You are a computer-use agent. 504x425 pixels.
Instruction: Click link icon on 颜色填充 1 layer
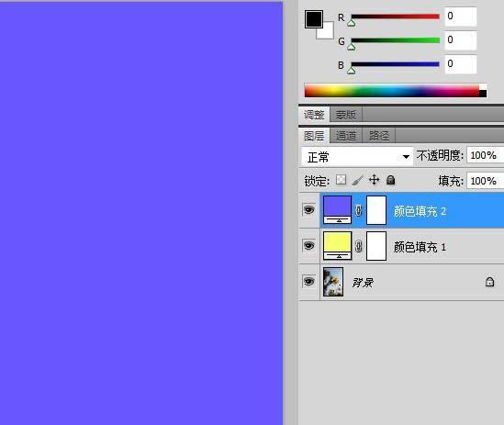pos(359,246)
